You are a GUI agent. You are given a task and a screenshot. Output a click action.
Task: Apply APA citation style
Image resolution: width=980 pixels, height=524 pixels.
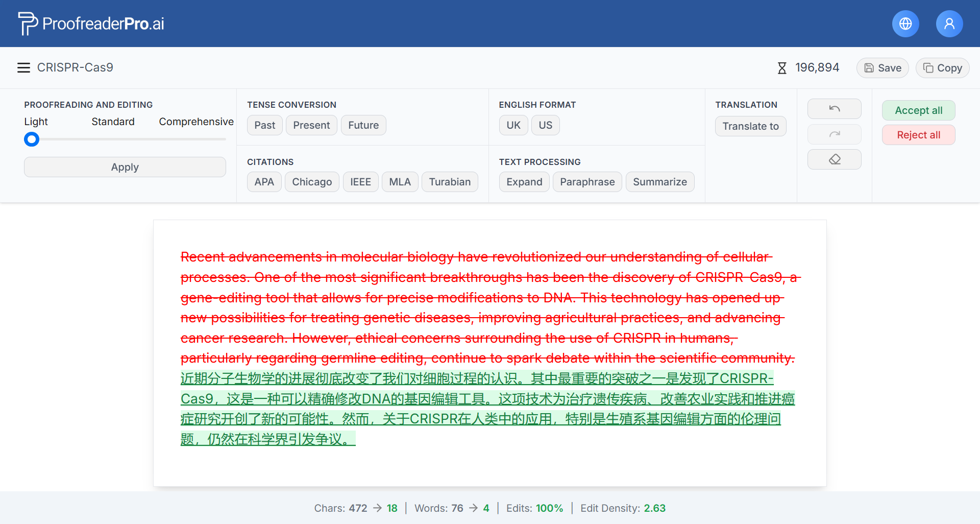click(264, 182)
